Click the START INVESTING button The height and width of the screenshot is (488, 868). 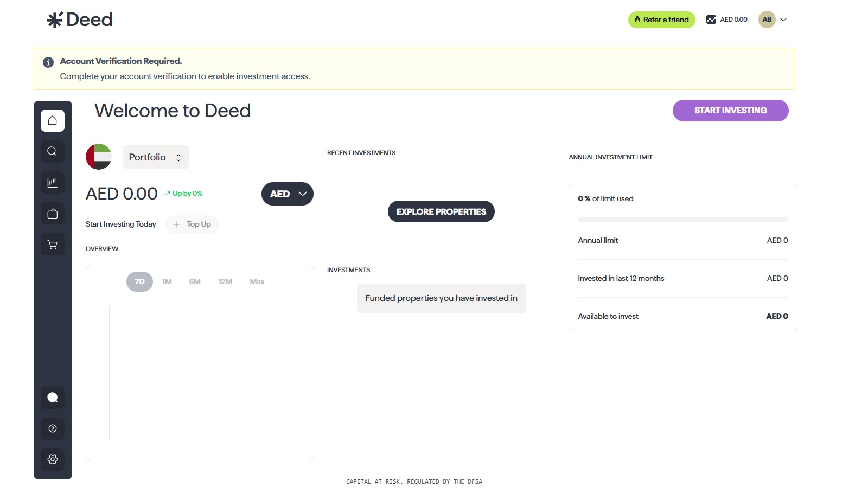point(730,110)
